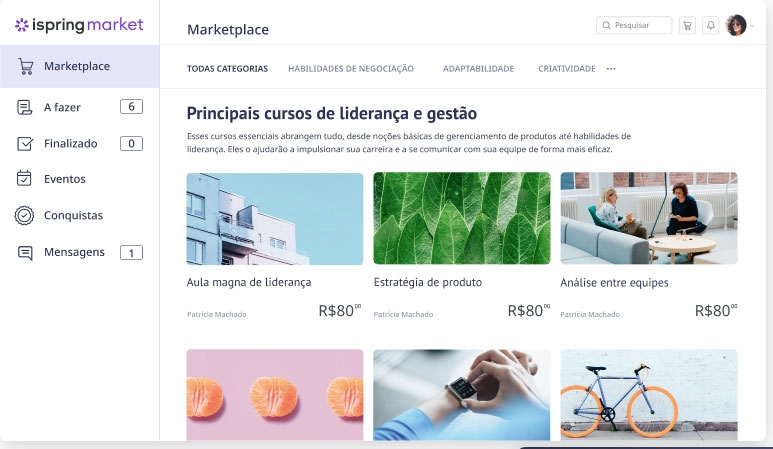The image size is (773, 449).
Task: Open the Estratégia de produto course title
Action: point(427,282)
